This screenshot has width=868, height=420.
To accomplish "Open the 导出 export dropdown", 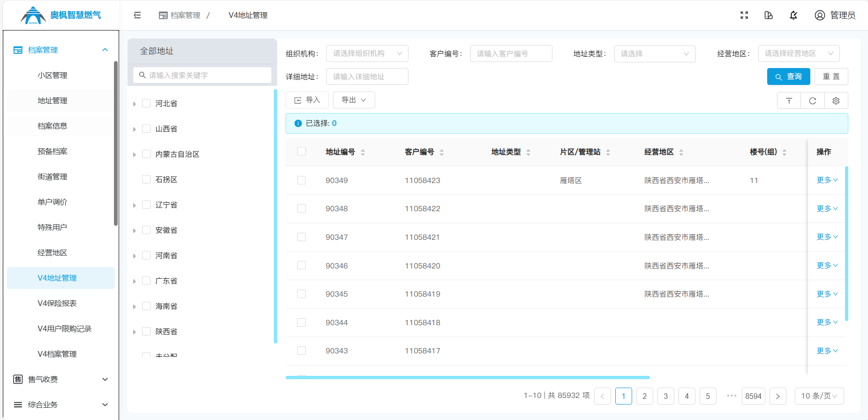I will [354, 100].
